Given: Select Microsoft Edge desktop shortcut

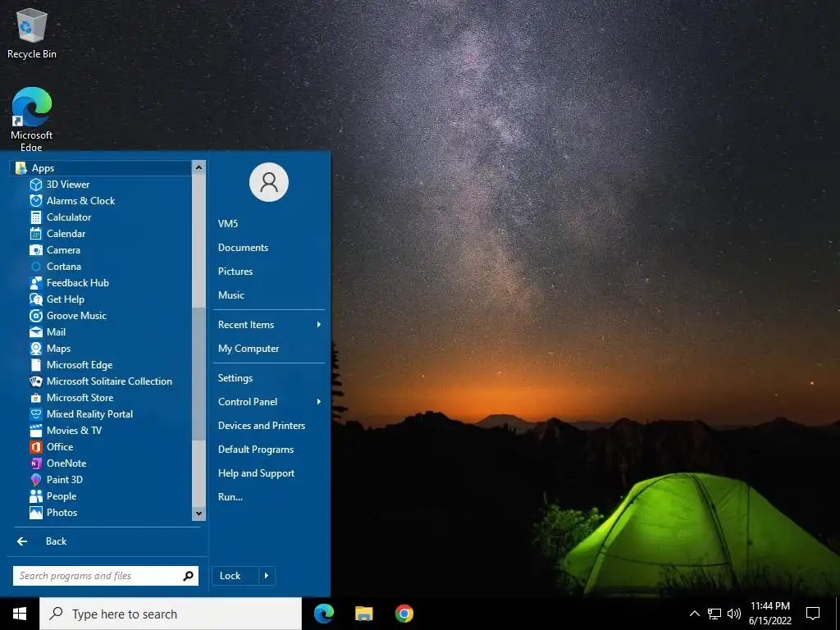Looking at the screenshot, I should [32, 119].
